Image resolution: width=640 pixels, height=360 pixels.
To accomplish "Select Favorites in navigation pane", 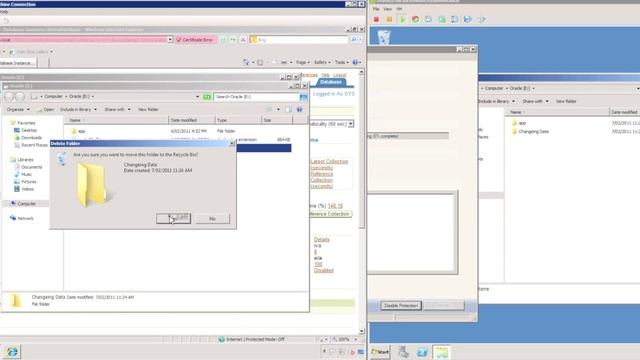I will pos(26,123).
